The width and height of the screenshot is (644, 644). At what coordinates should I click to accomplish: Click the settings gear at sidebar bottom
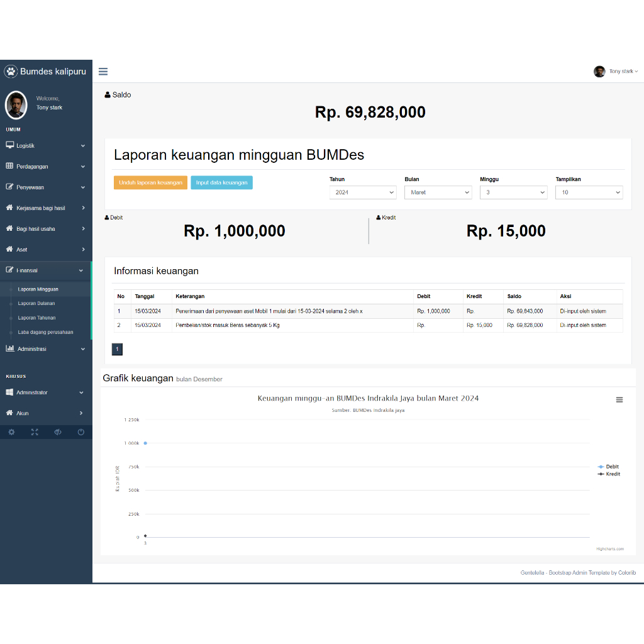(11, 432)
